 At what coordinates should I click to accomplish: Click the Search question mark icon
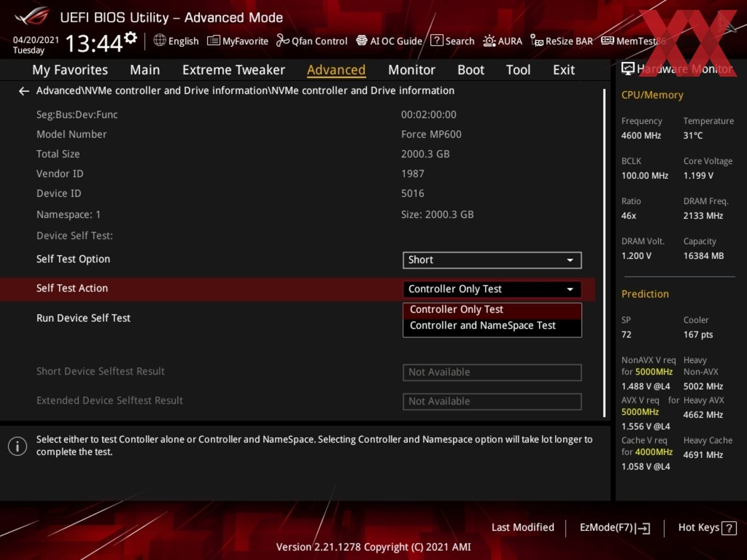[437, 40]
